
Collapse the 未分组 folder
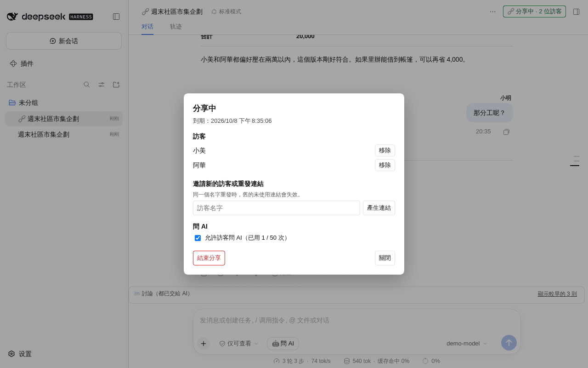click(x=64, y=103)
